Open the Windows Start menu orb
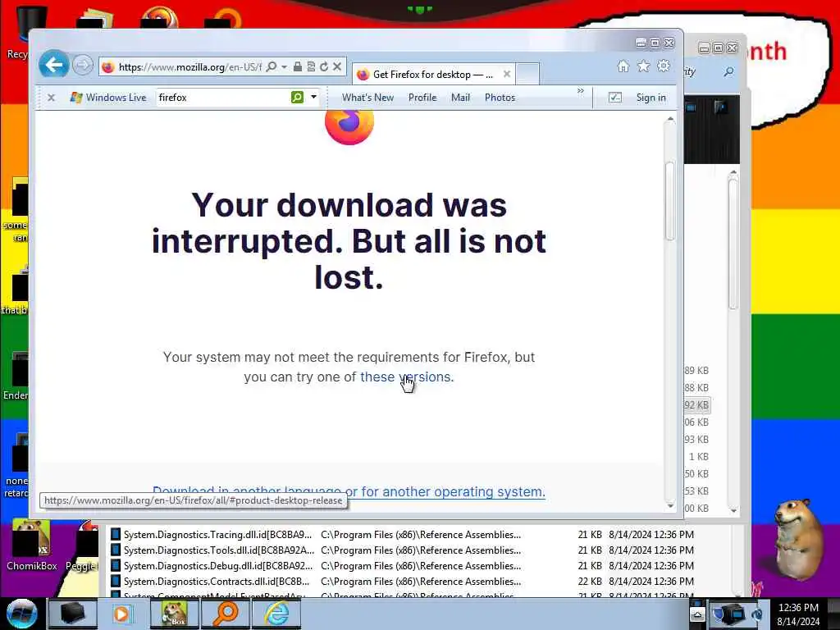Image resolution: width=840 pixels, height=630 pixels. click(21, 614)
